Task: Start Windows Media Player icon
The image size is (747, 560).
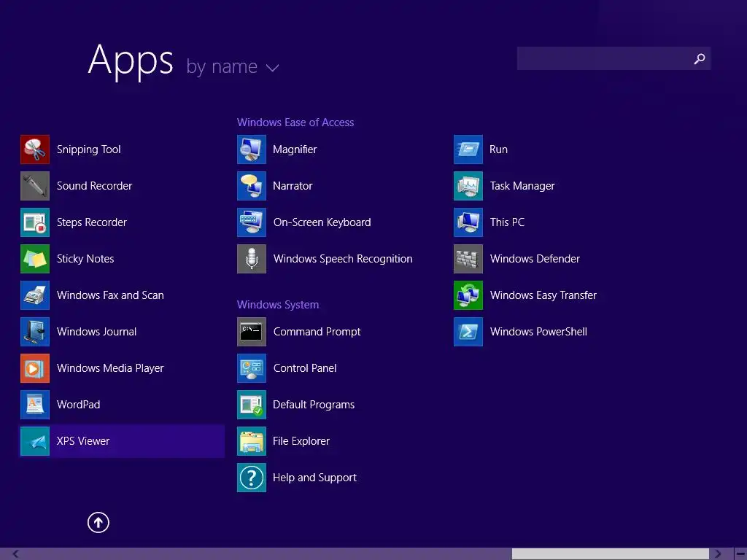Action: [35, 368]
